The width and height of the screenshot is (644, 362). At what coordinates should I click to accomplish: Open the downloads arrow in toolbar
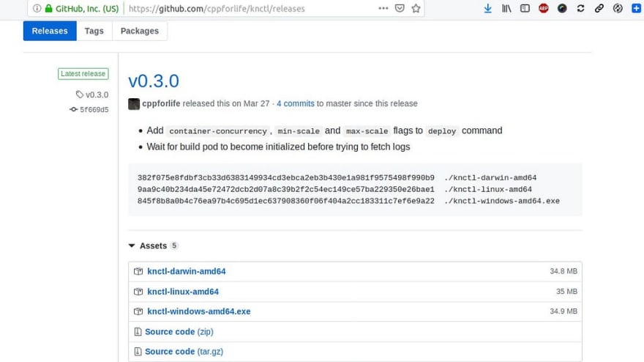click(x=487, y=8)
